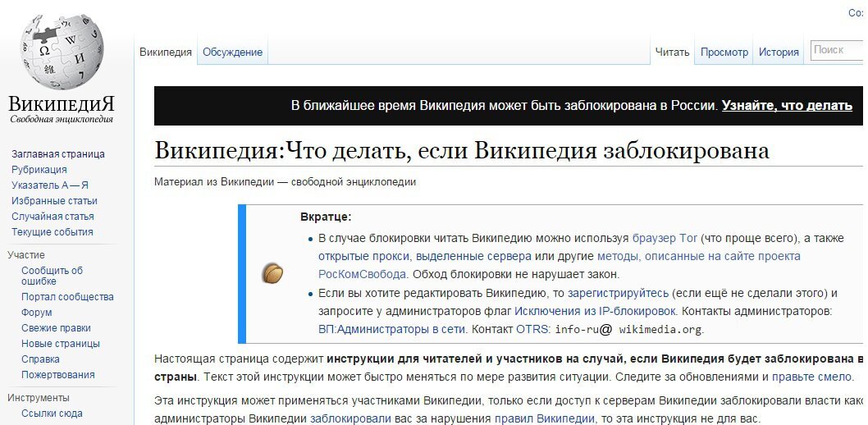
Task: Collapse the Участие sidebar section
Action: [x=26, y=254]
